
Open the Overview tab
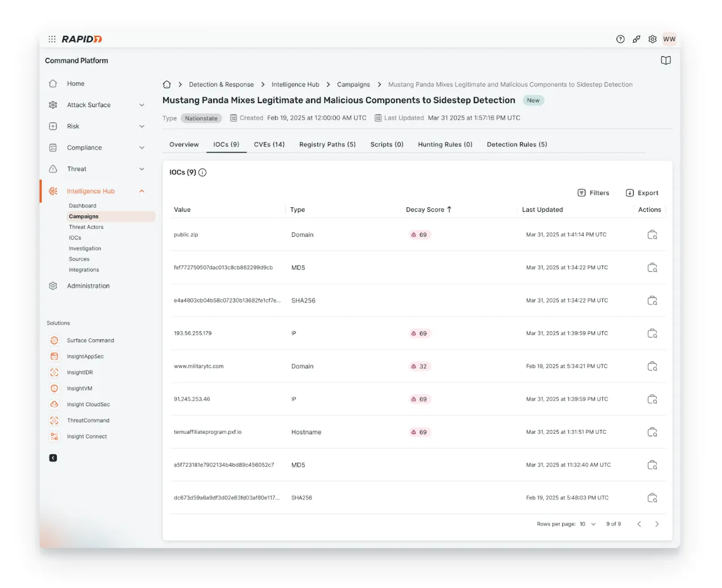tap(184, 144)
